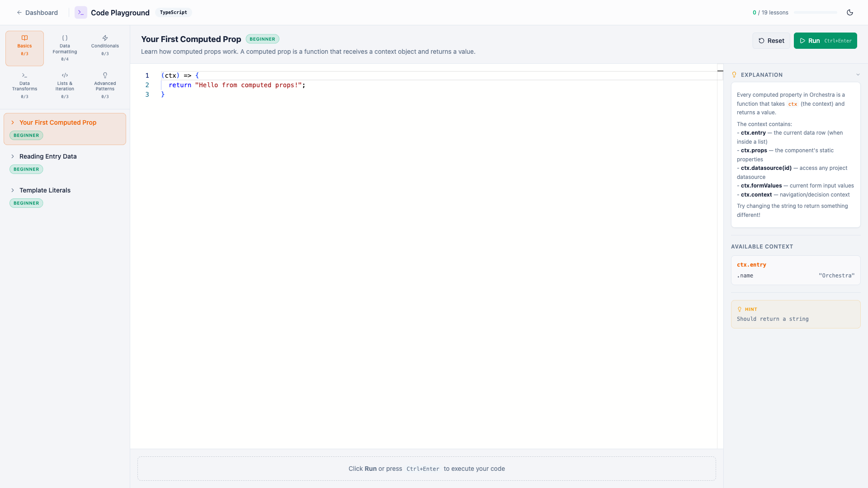This screenshot has width=868, height=488.
Task: Click the BEGINNER badge next to lesson title
Action: 262,39
